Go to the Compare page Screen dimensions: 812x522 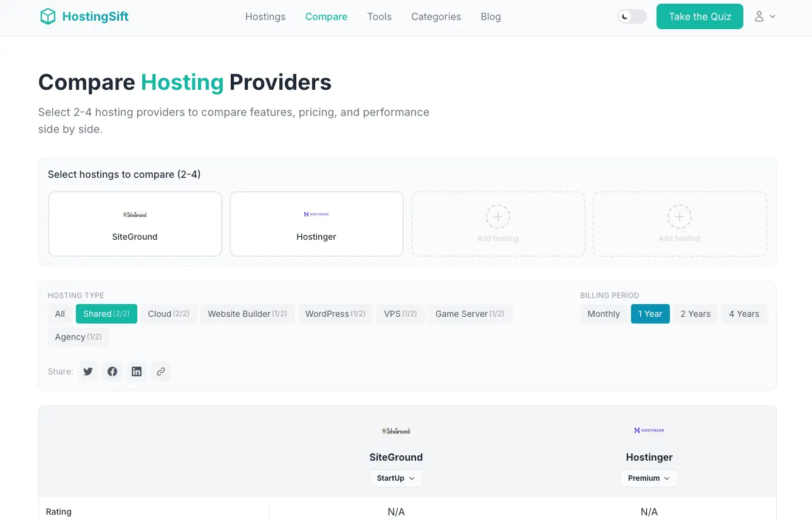coord(326,17)
